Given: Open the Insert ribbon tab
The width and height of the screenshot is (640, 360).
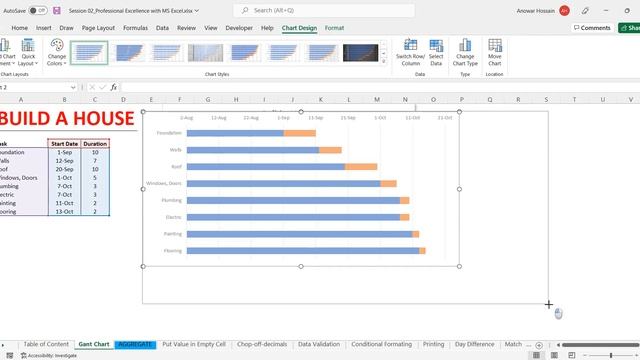Looking at the screenshot, I should (x=44, y=28).
